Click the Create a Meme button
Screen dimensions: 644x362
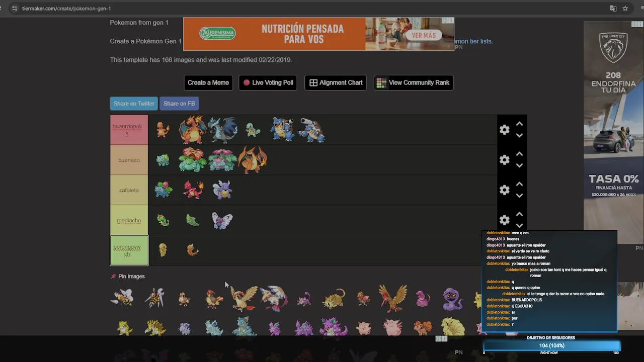pyautogui.click(x=208, y=82)
